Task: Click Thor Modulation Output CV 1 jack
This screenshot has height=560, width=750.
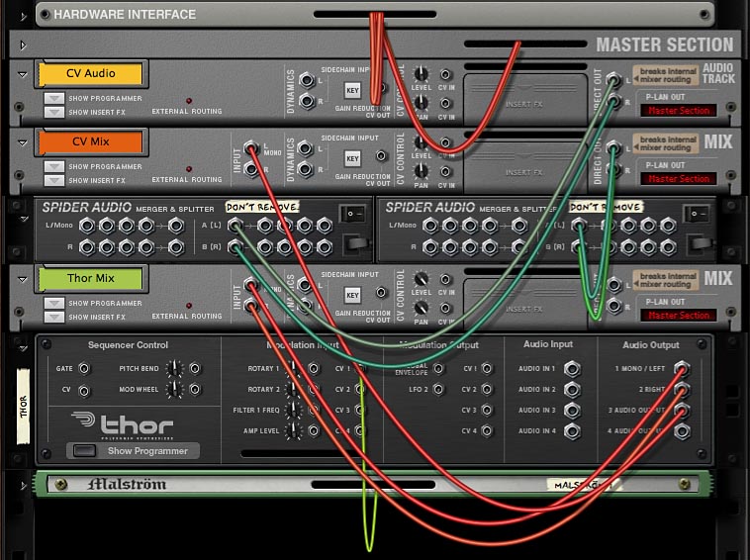Action: pyautogui.click(x=487, y=368)
